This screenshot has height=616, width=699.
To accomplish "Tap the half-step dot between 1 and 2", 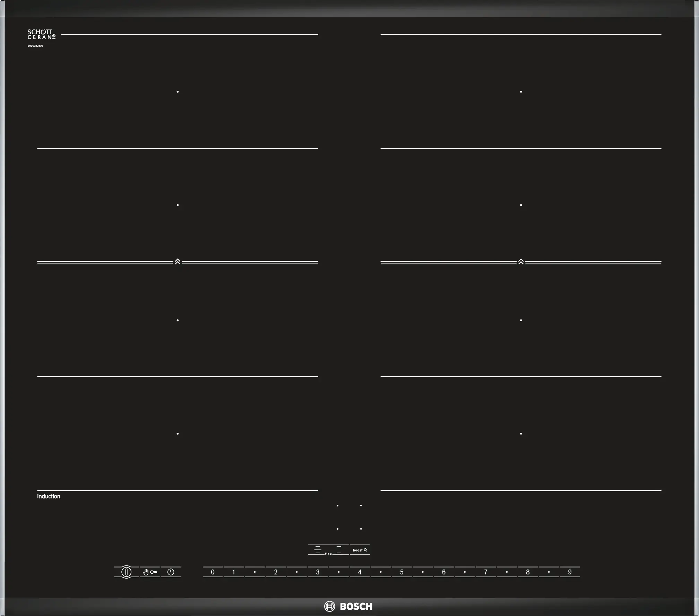I will coord(255,572).
